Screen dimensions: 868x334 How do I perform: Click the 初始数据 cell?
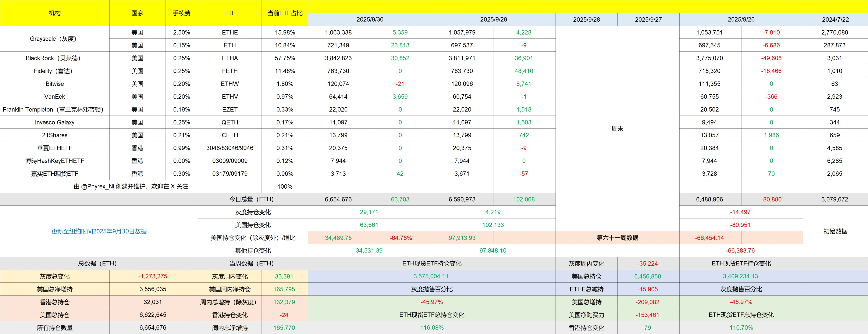(835, 231)
